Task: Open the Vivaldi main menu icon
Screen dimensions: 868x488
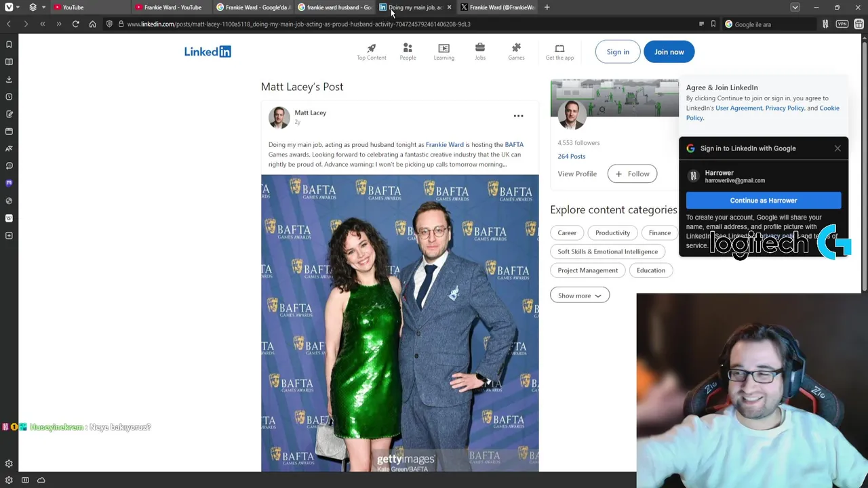Action: pyautogui.click(x=9, y=7)
